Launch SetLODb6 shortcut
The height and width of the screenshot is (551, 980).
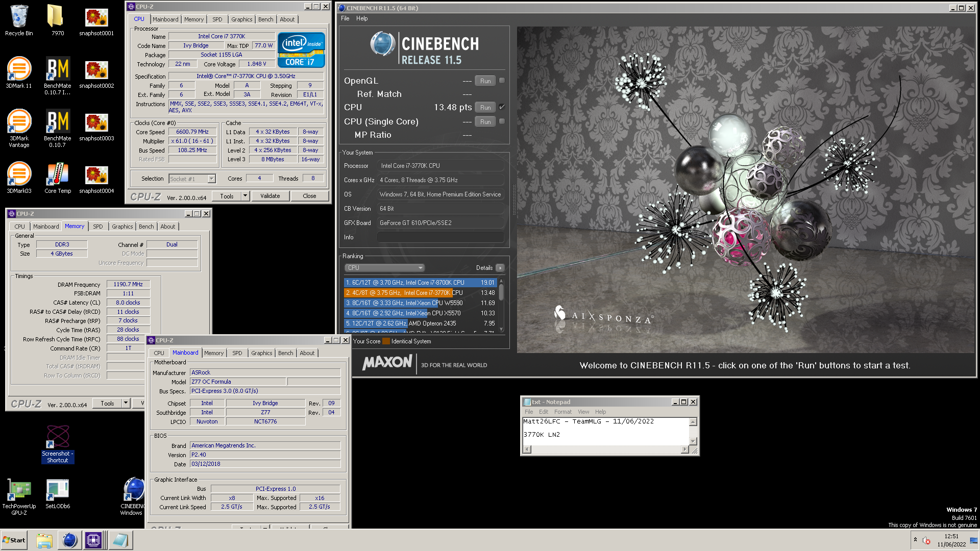pos(58,494)
